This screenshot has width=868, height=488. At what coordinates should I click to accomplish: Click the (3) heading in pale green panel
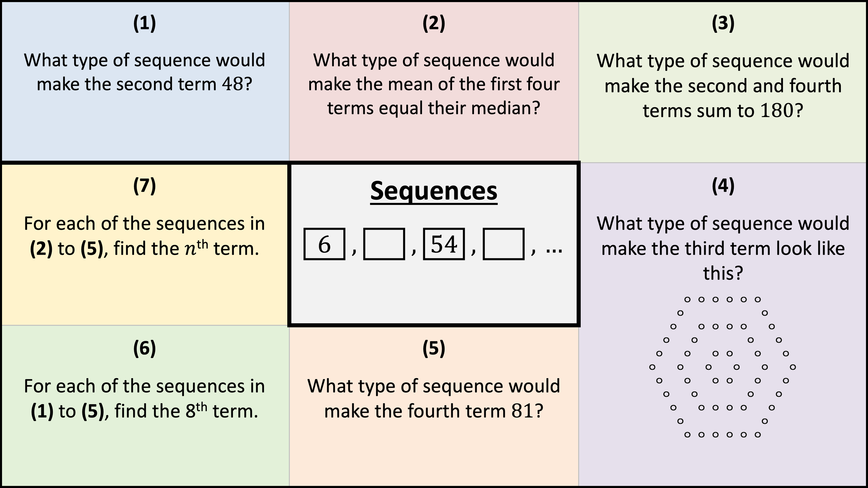[723, 24]
